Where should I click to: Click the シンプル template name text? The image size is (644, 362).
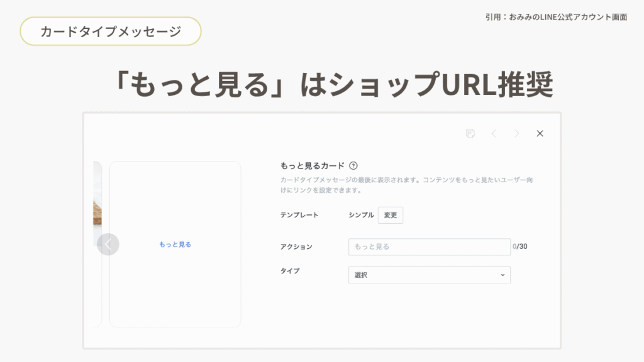coord(361,215)
